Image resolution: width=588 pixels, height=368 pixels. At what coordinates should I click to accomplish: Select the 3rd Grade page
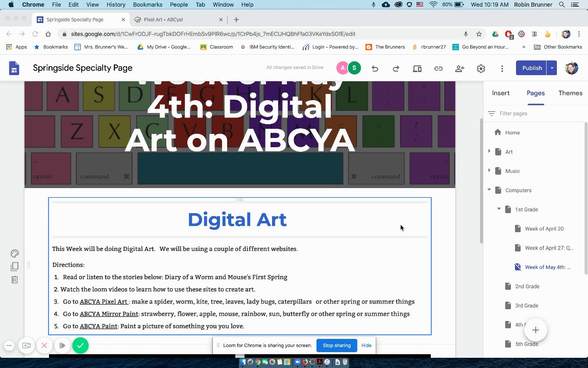point(527,306)
